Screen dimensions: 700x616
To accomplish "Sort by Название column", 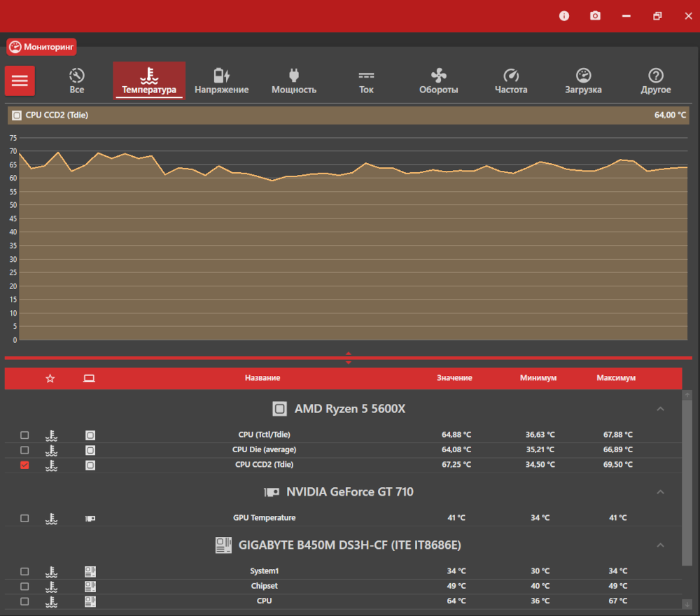I will (262, 378).
